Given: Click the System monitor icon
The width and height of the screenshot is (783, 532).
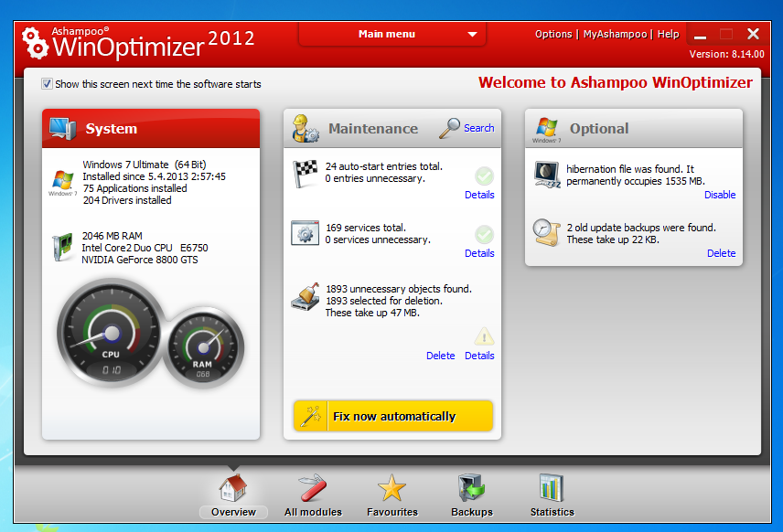Looking at the screenshot, I should pos(62,128).
